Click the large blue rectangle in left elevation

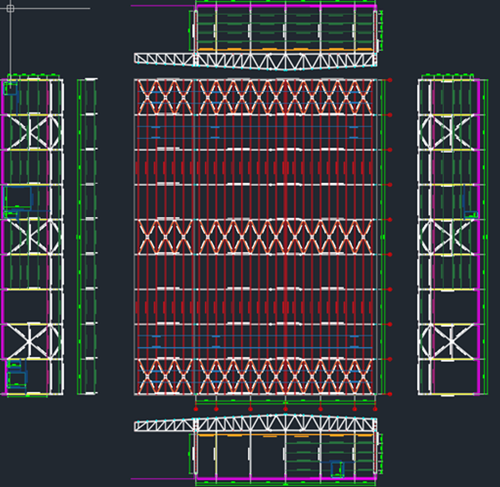tap(18, 197)
